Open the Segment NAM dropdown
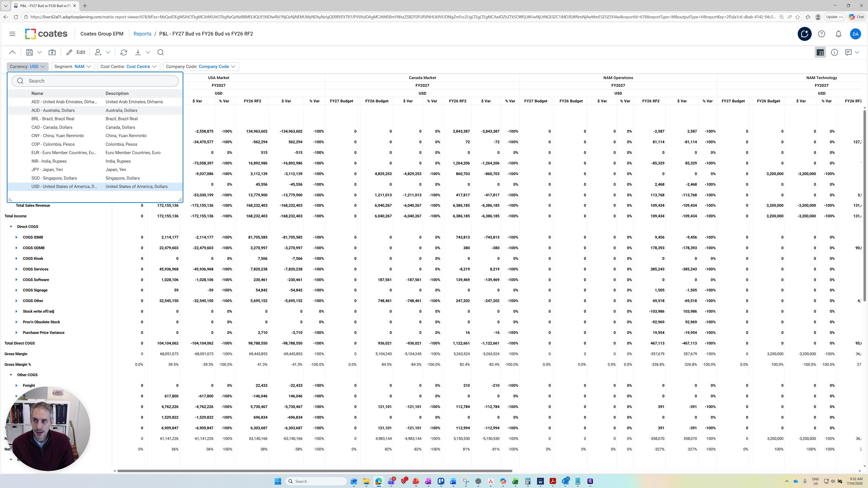The width and height of the screenshot is (868, 488). (x=73, y=66)
